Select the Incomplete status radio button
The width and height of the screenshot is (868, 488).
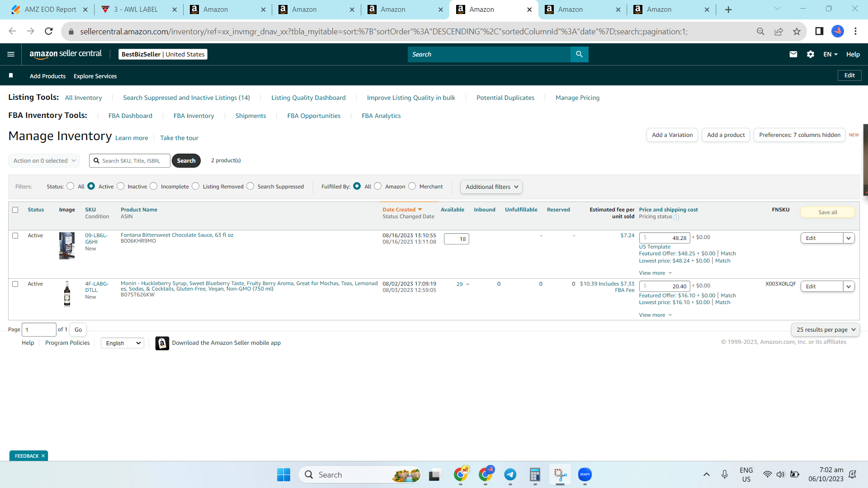click(154, 186)
